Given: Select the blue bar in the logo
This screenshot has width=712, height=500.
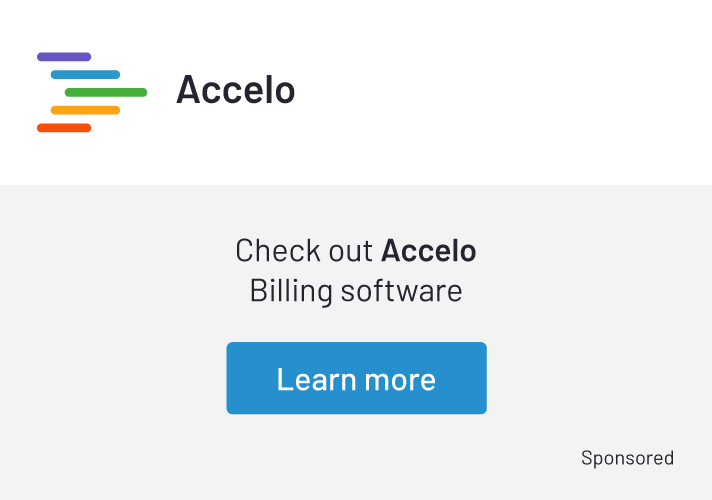Looking at the screenshot, I should coord(85,74).
